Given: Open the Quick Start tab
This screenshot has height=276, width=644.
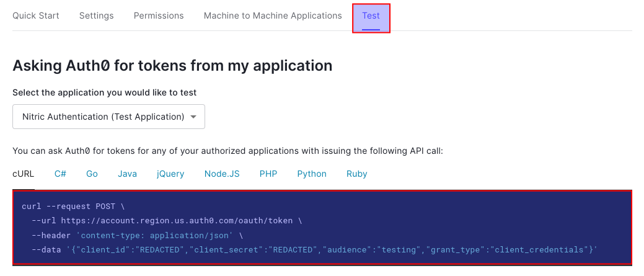Looking at the screenshot, I should point(36,16).
